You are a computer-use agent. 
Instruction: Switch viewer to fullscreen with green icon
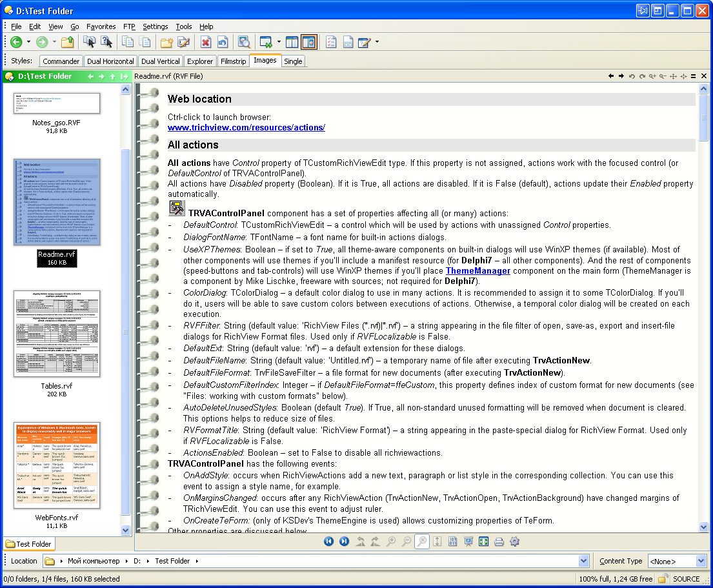click(x=483, y=542)
